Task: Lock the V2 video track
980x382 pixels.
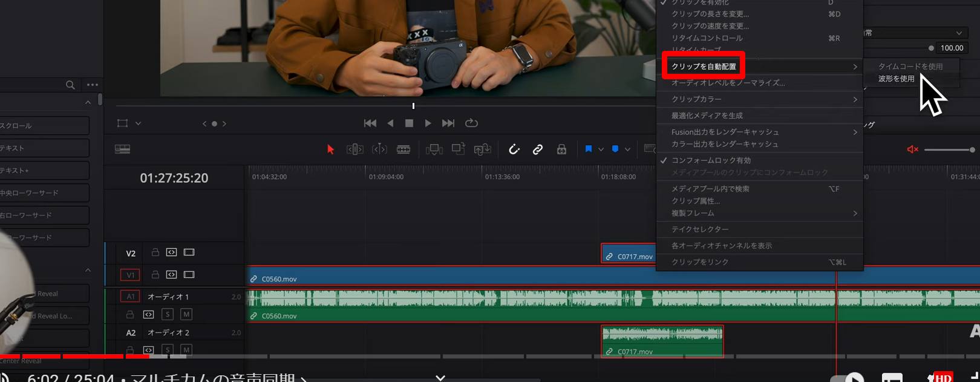Action: click(155, 252)
